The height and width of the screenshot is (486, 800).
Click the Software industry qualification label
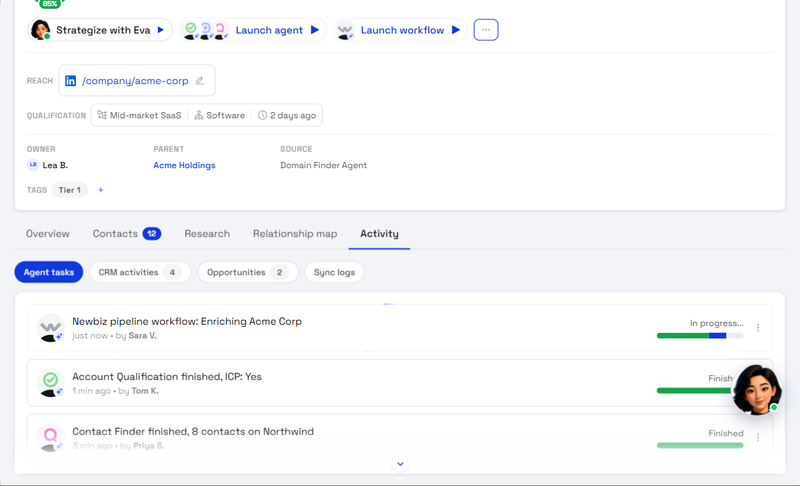pos(226,115)
